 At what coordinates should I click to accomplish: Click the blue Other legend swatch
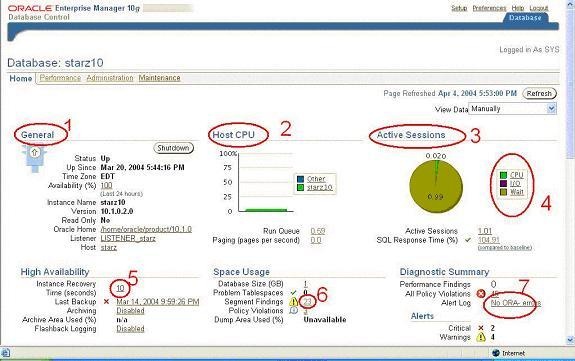point(300,179)
